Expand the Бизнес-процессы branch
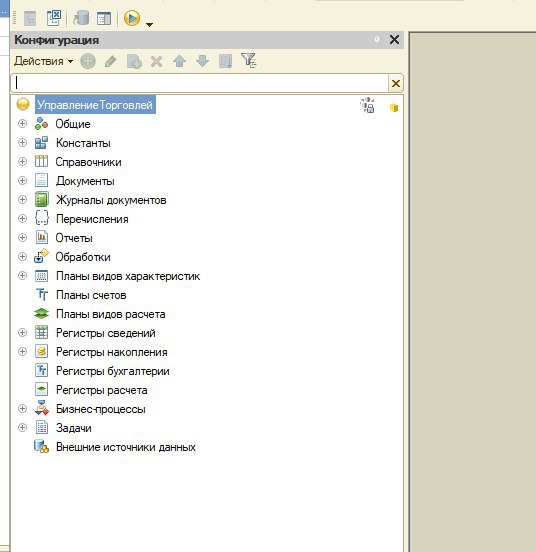The image size is (536, 552). tap(22, 409)
